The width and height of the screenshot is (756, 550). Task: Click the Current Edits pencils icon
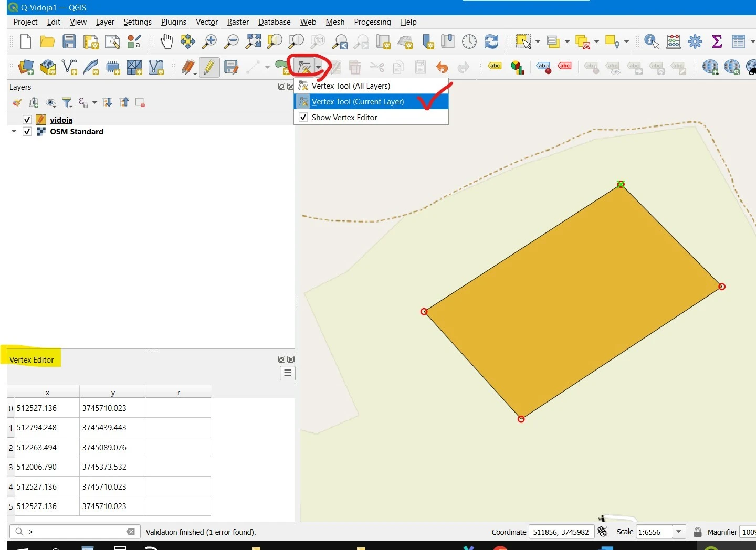188,67
